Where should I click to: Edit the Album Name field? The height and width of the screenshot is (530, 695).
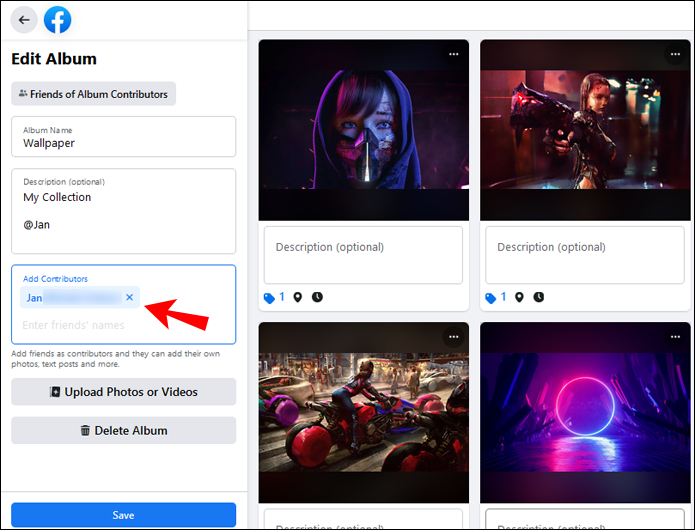click(x=124, y=136)
